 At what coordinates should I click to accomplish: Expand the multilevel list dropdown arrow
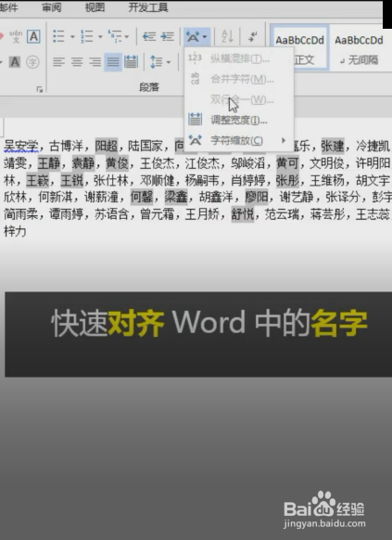127,36
